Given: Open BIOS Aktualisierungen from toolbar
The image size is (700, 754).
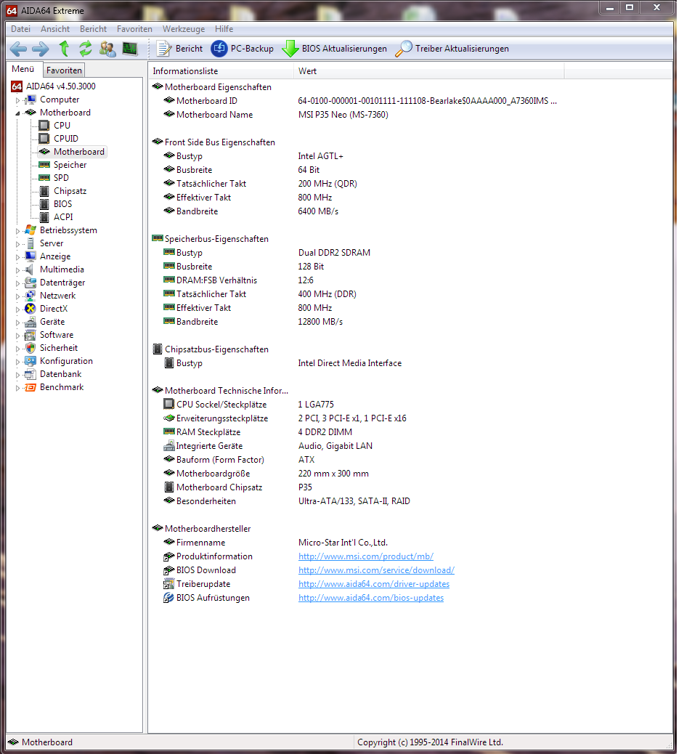Looking at the screenshot, I should point(334,49).
